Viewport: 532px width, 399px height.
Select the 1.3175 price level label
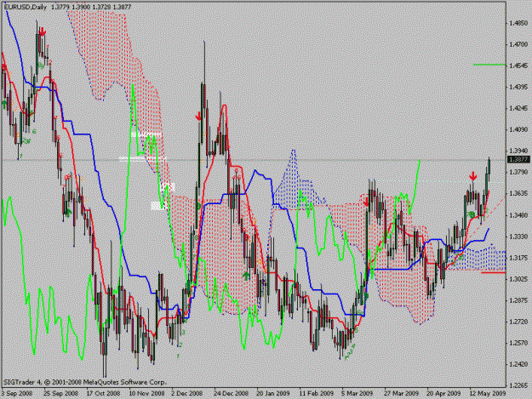[x=518, y=258]
